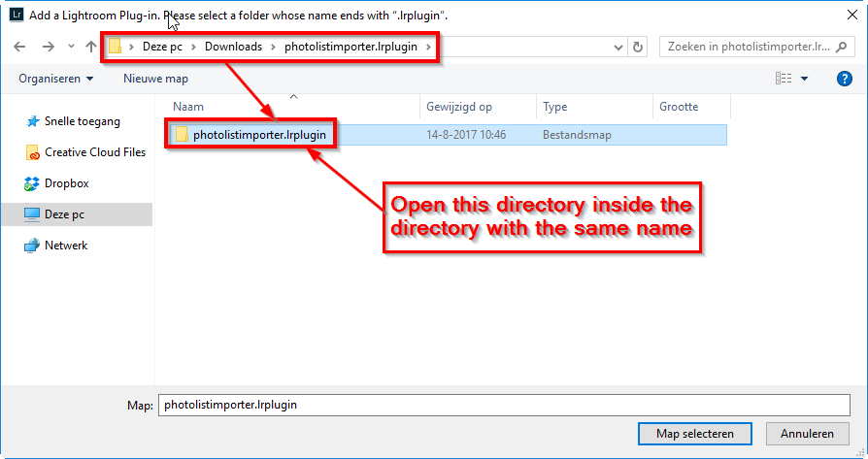
Task: Go up one folder level
Action: [90, 47]
